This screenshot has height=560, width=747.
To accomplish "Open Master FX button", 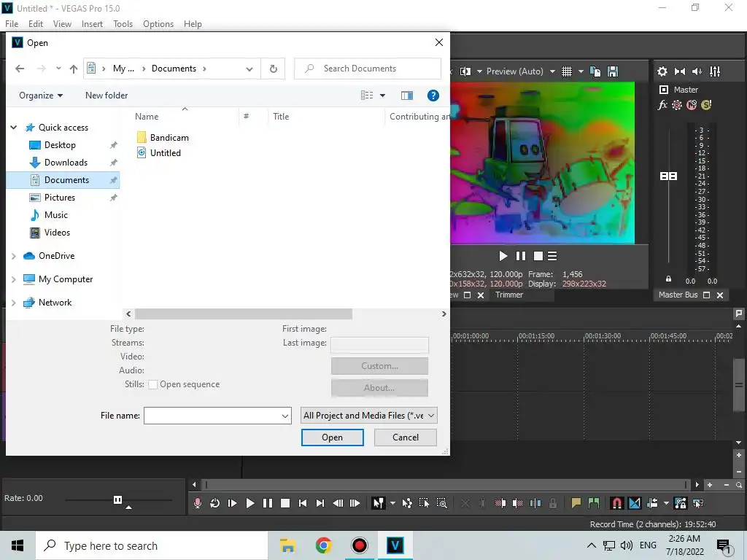I will (x=662, y=105).
